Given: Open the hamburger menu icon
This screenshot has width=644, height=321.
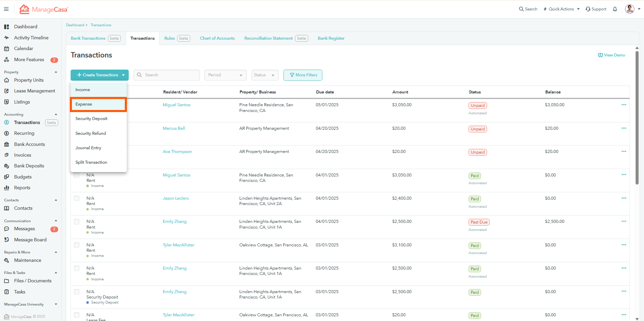Looking at the screenshot, I should tap(6, 9).
